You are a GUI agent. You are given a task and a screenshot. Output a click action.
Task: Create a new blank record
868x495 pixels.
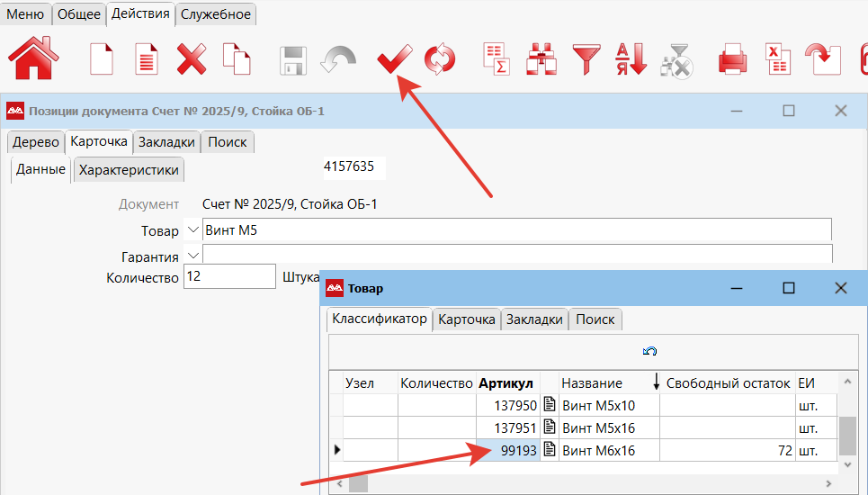pos(103,60)
